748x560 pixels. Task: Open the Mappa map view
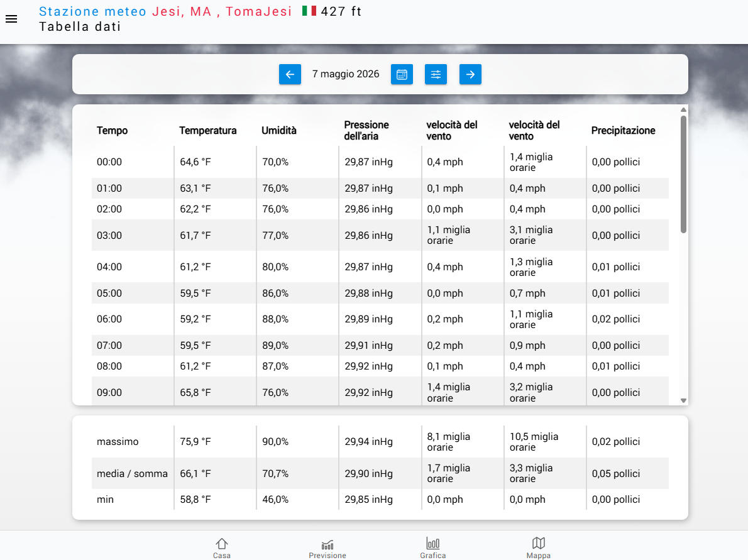pos(539,547)
